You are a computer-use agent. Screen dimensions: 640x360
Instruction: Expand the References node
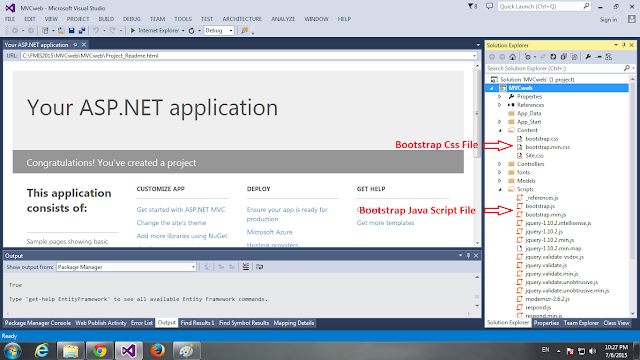(500, 105)
